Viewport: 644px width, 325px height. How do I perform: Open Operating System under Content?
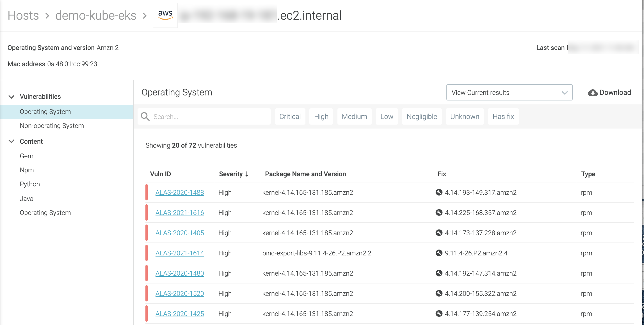pos(45,213)
